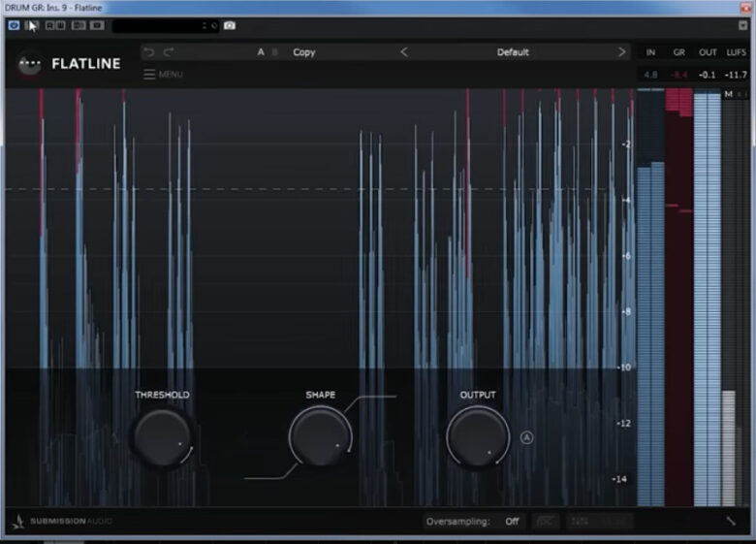Image resolution: width=756 pixels, height=544 pixels.
Task: Open the Default preset selector
Action: click(x=513, y=52)
